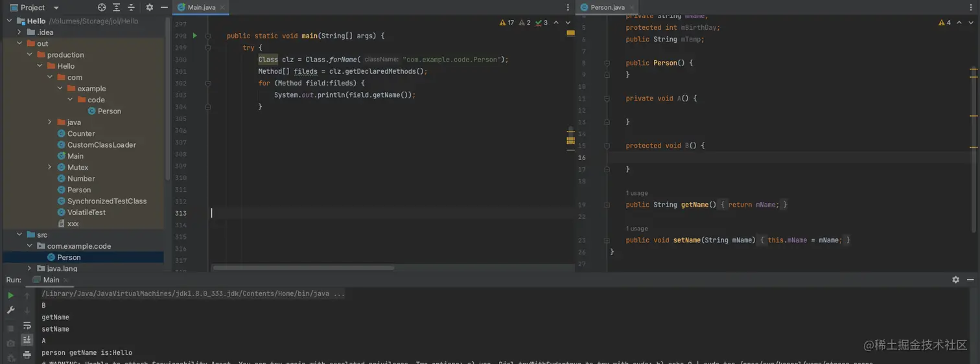980x364 pixels.
Task: Click the 4 warnings indicator in Person.java
Action: (944, 23)
